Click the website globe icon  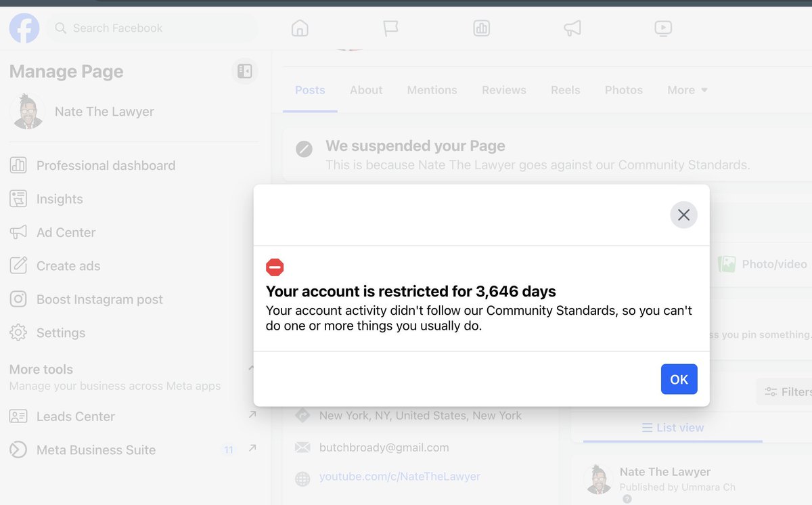(302, 479)
